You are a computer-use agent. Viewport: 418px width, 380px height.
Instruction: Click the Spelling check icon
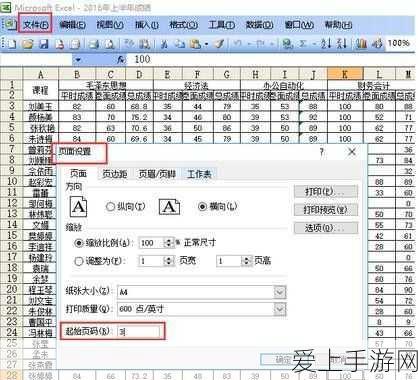pyautogui.click(x=129, y=44)
